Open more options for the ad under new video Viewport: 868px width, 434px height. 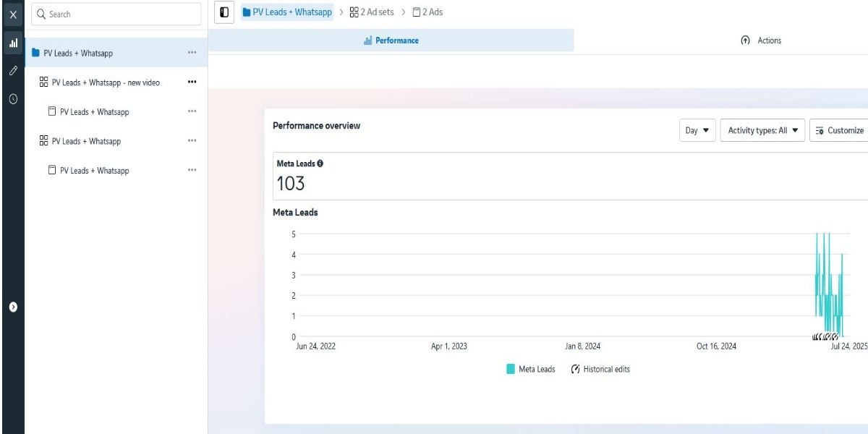[192, 111]
